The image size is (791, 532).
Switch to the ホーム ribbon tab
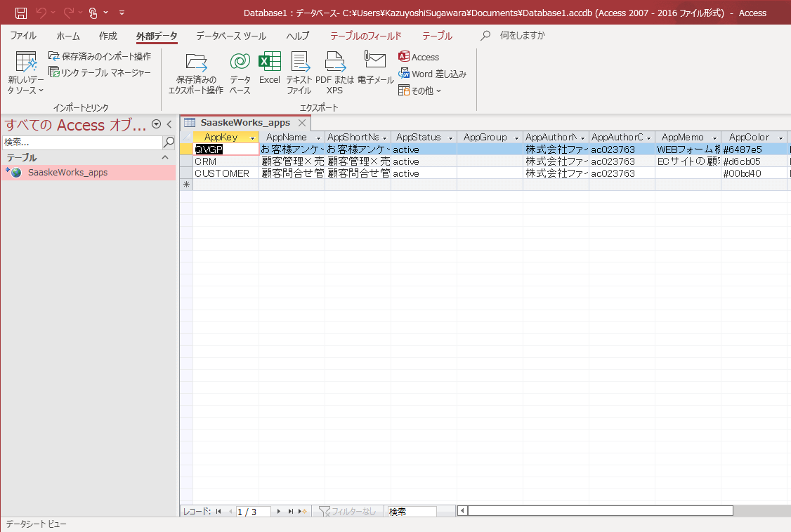(68, 36)
